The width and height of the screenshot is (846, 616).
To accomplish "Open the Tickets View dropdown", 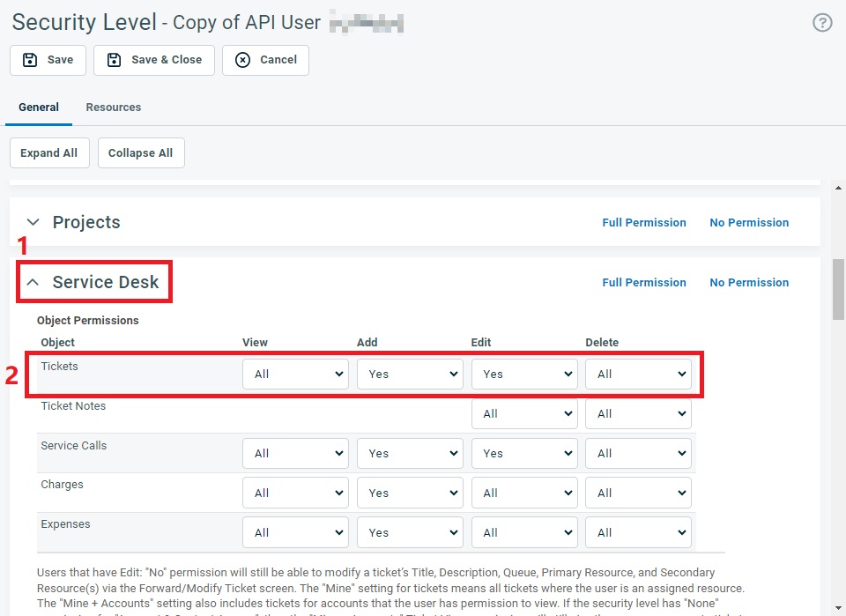I will [295, 375].
